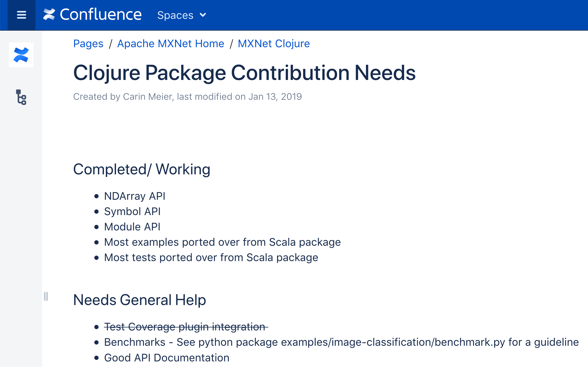Click the Symbol API list item
This screenshot has height=367, width=588.
[132, 212]
